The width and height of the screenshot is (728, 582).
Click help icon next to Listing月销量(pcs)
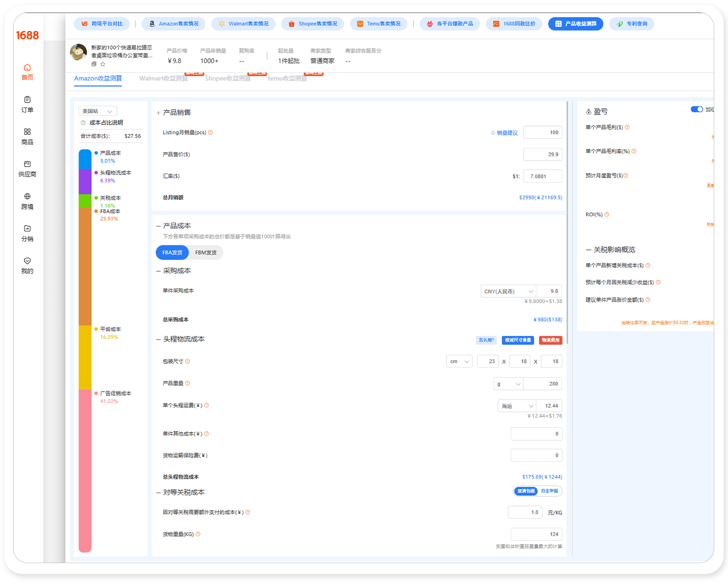point(210,132)
